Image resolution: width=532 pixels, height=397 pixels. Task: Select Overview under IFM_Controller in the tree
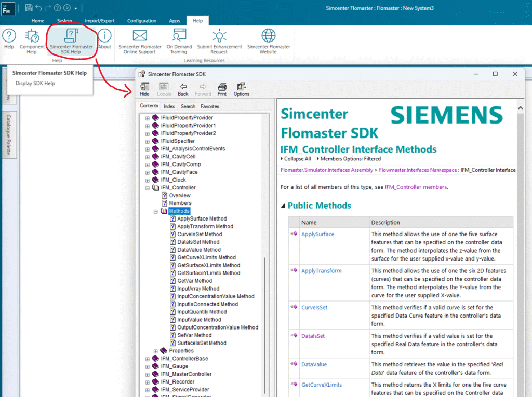click(180, 196)
